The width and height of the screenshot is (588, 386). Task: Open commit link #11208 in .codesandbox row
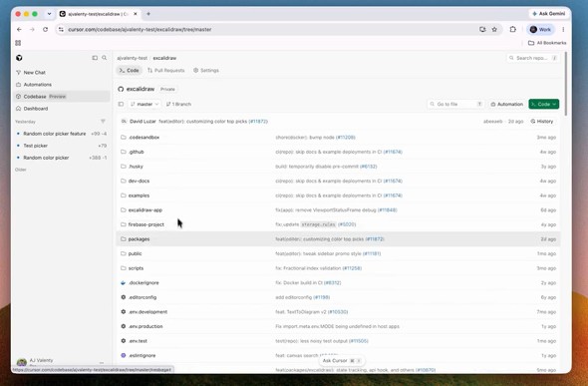click(x=346, y=138)
